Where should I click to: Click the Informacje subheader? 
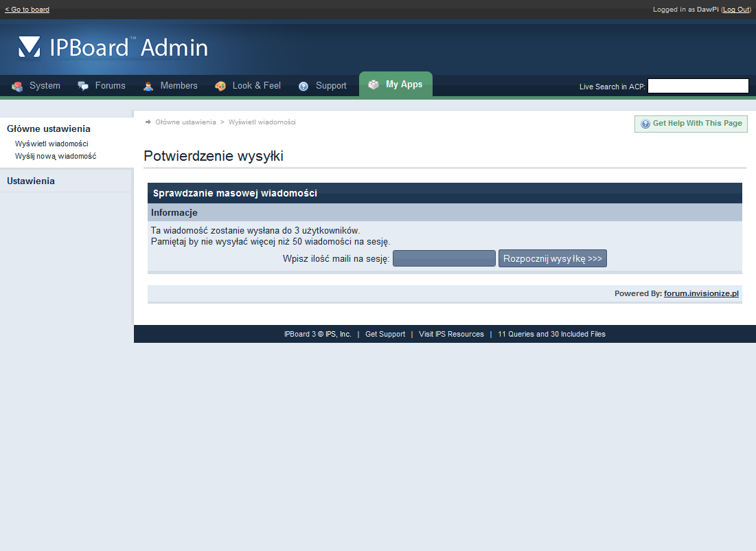pyautogui.click(x=174, y=212)
